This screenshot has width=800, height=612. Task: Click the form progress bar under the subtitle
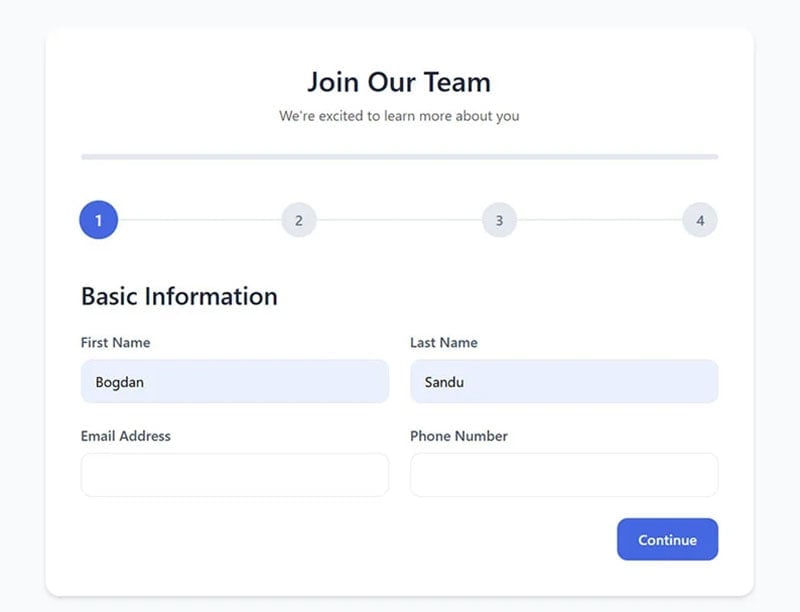pyautogui.click(x=399, y=157)
